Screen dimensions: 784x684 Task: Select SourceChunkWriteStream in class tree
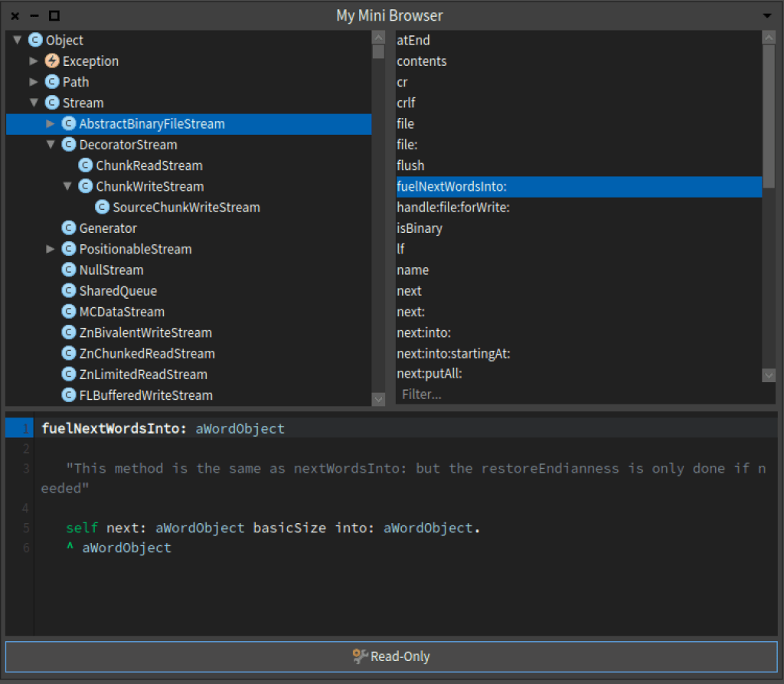click(x=186, y=208)
